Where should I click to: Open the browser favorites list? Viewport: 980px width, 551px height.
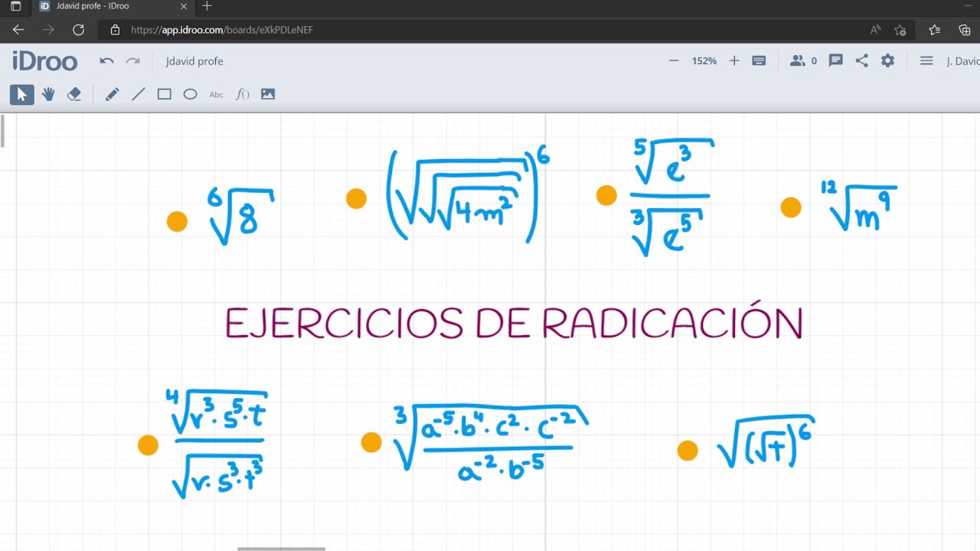[935, 30]
